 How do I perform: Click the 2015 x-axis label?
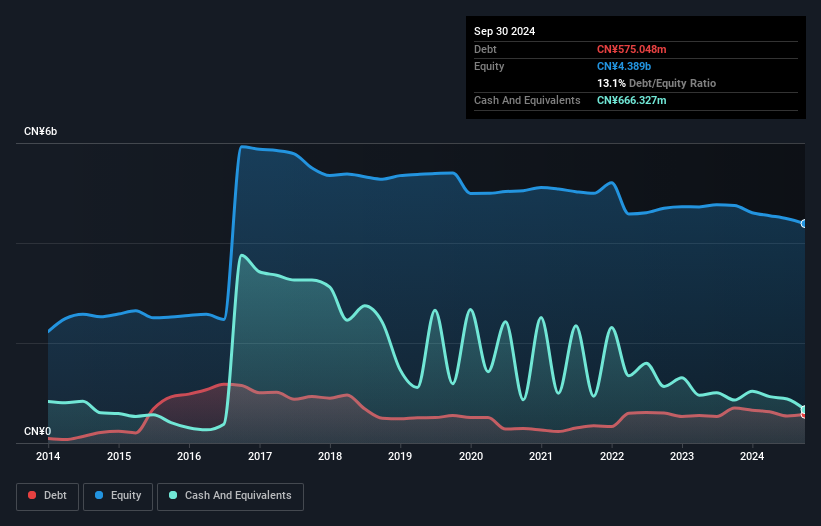(119, 456)
